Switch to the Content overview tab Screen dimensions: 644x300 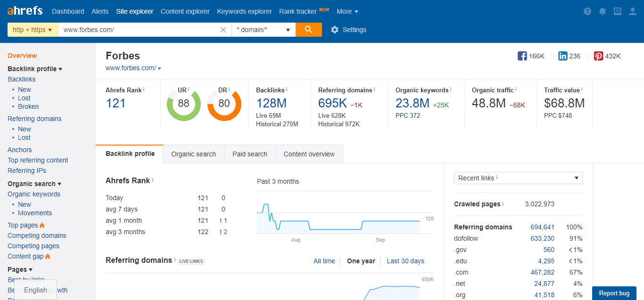[309, 154]
